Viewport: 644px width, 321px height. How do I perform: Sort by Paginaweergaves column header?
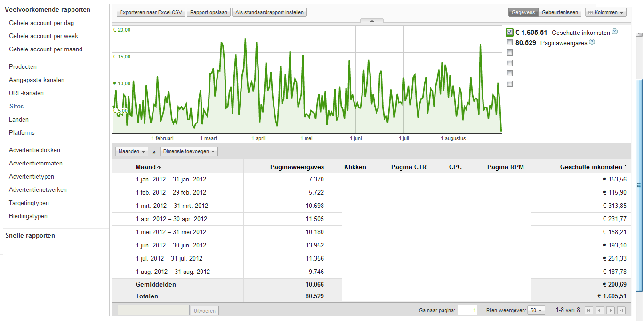click(x=297, y=167)
